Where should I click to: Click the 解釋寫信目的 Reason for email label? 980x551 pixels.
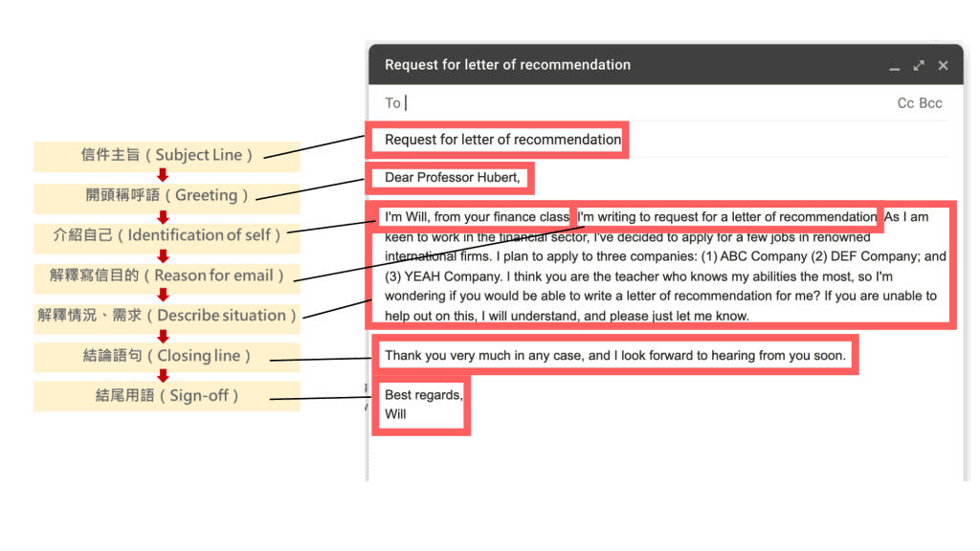[x=166, y=275]
